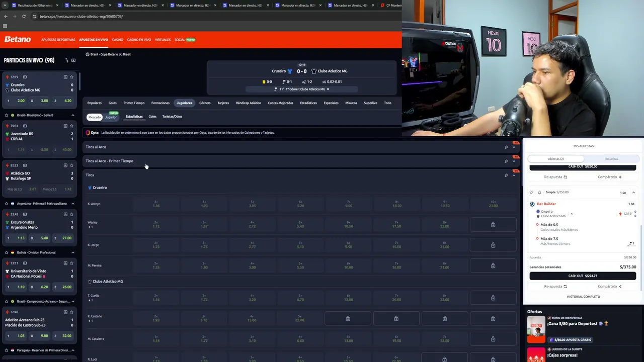This screenshot has height=362, width=644.
Task: Open the Tarjetas market tab
Action: click(223, 103)
